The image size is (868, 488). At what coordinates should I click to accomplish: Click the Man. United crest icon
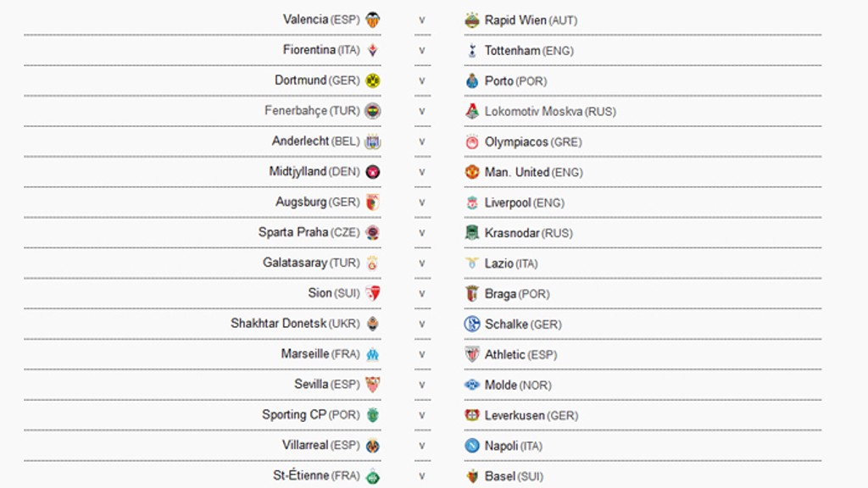pos(472,172)
